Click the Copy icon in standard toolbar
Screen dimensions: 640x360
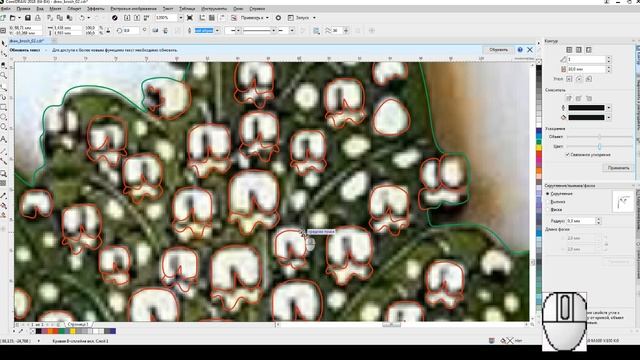tap(60, 18)
